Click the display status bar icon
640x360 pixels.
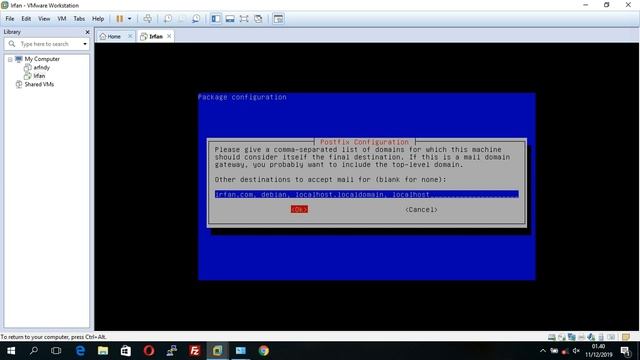coord(611,337)
